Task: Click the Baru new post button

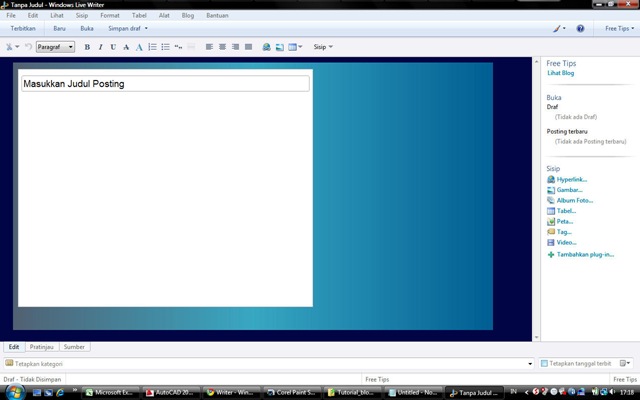Action: pyautogui.click(x=59, y=29)
